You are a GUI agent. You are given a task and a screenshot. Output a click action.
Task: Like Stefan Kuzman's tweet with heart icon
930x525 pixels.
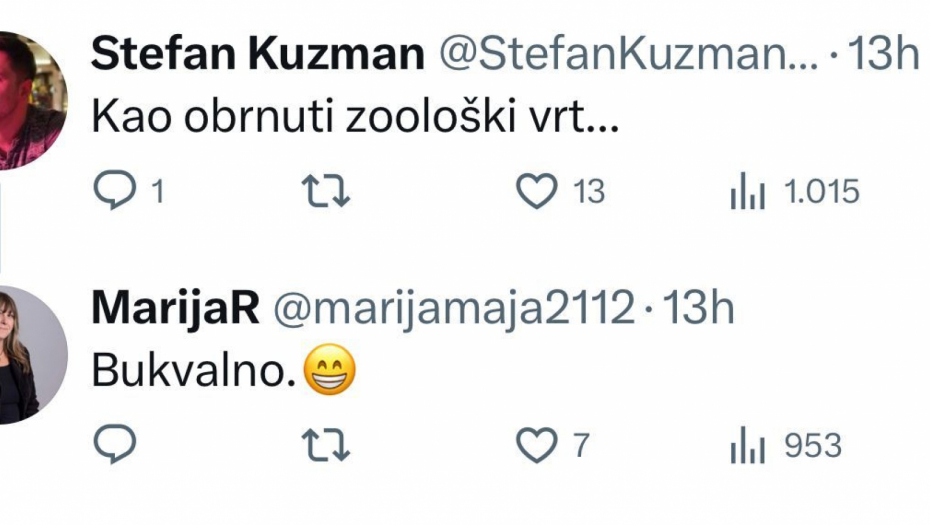537,191
